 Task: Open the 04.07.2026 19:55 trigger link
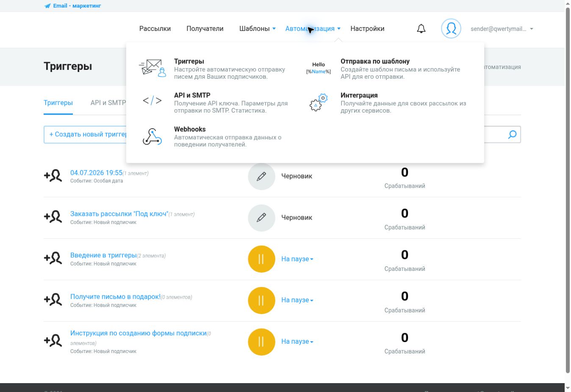(96, 173)
